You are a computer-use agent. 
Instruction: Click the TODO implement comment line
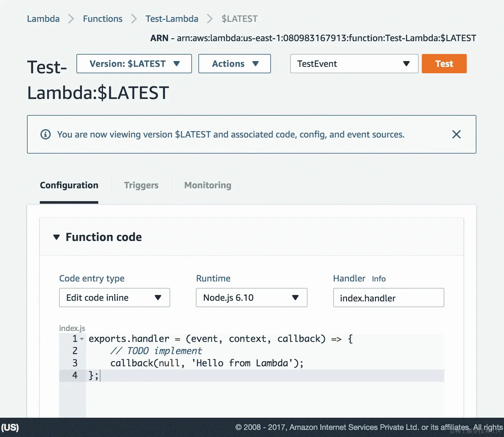coord(156,351)
